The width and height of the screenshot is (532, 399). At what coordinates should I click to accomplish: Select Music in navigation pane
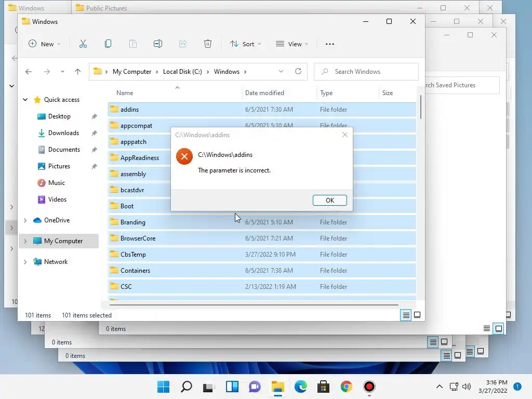coord(56,183)
